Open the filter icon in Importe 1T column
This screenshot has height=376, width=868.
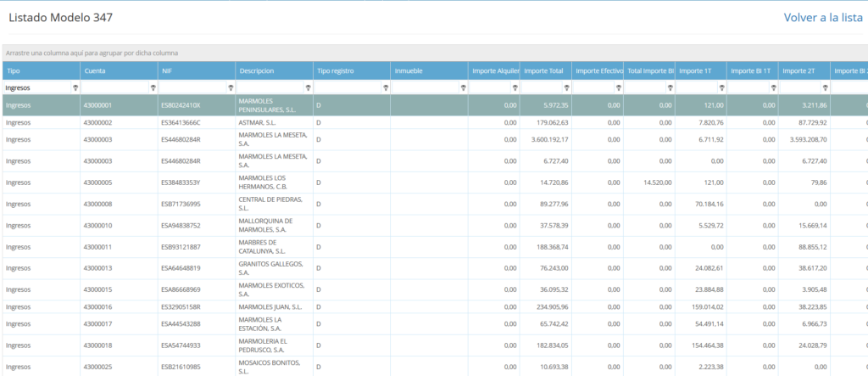point(721,87)
